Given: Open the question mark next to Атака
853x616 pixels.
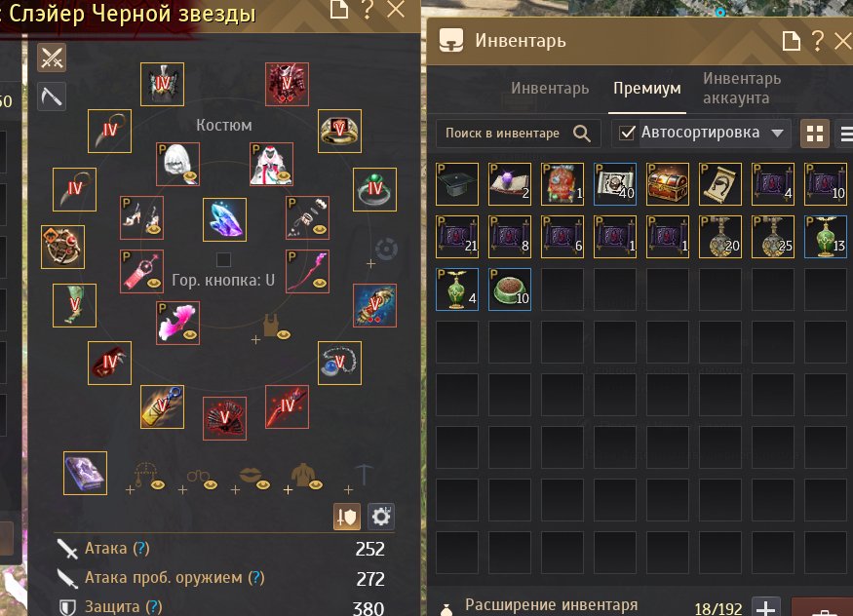Looking at the screenshot, I should point(141,548).
